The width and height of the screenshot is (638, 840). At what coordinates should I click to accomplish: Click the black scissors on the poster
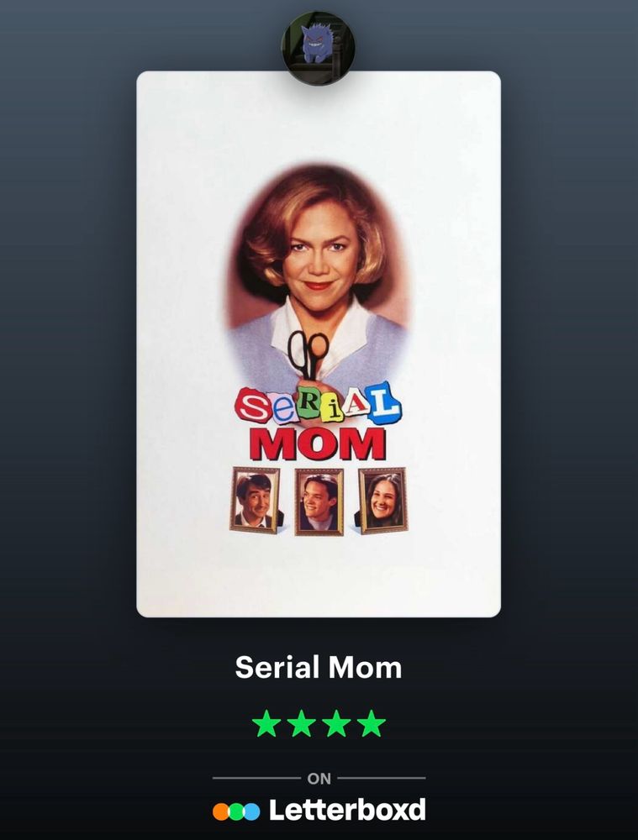tap(307, 354)
